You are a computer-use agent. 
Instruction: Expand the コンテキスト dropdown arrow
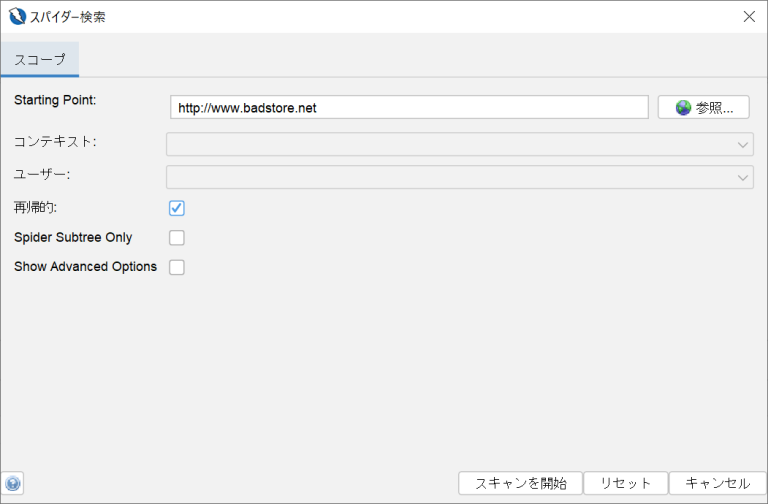pyautogui.click(x=743, y=145)
